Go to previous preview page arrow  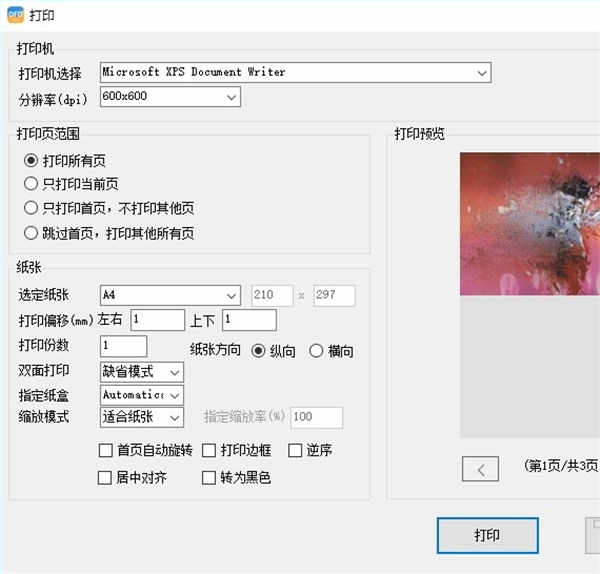coord(480,469)
